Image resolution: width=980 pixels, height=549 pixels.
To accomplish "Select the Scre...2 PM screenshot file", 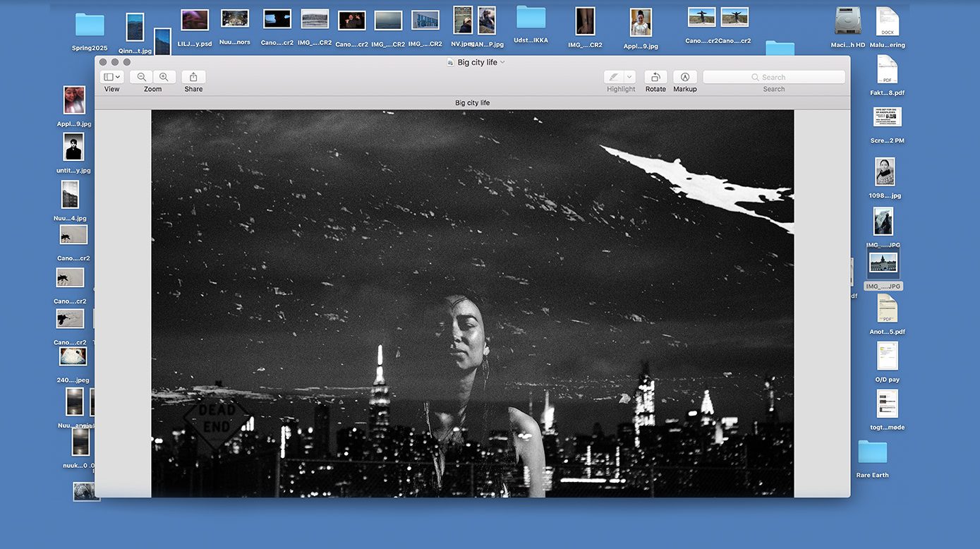I will tap(888, 116).
